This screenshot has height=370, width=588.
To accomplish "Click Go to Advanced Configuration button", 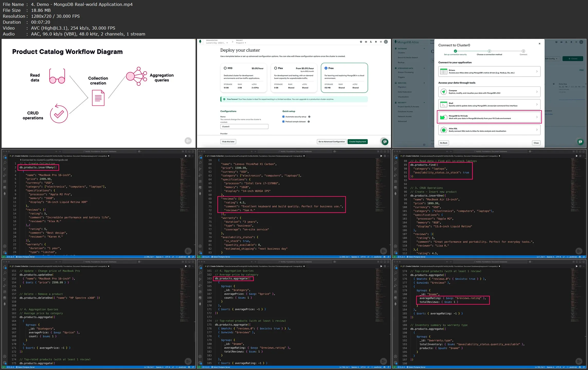I will click(332, 142).
